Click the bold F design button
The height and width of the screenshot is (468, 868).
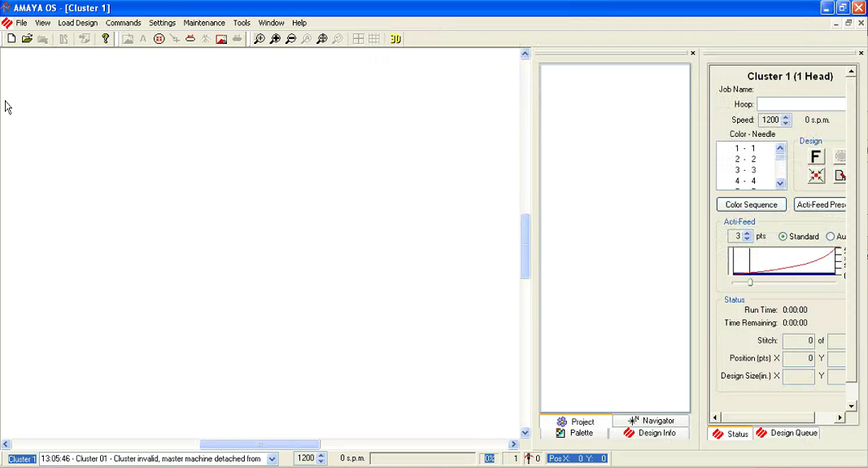click(815, 157)
